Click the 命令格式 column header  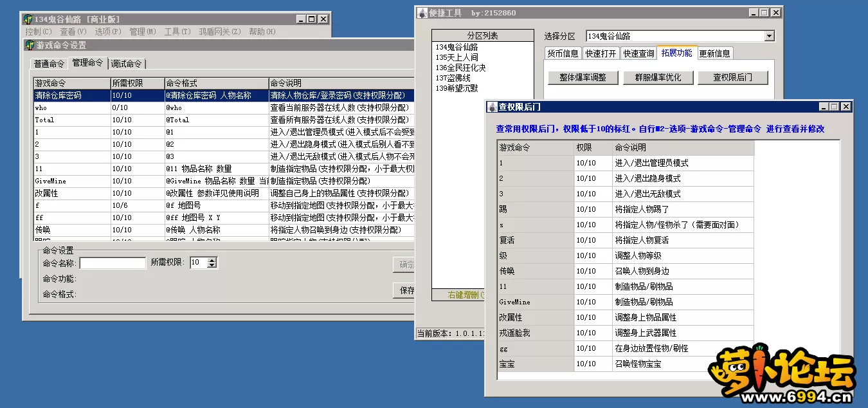click(216, 84)
